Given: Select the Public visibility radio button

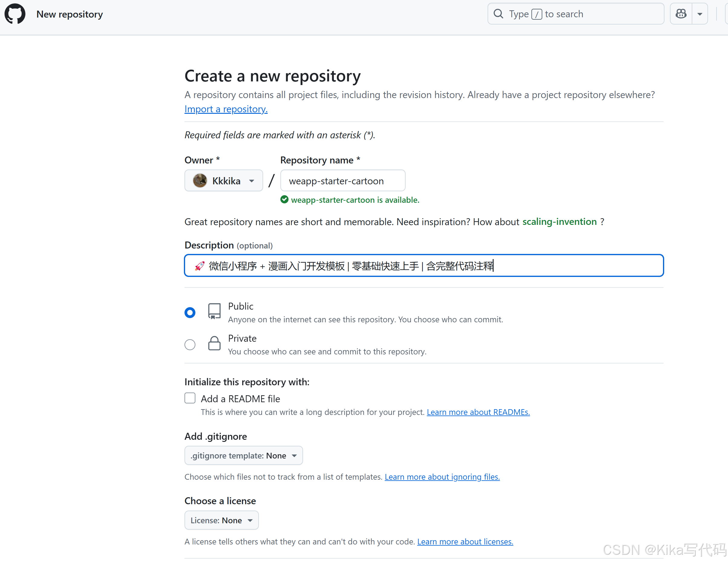Looking at the screenshot, I should pyautogui.click(x=190, y=313).
